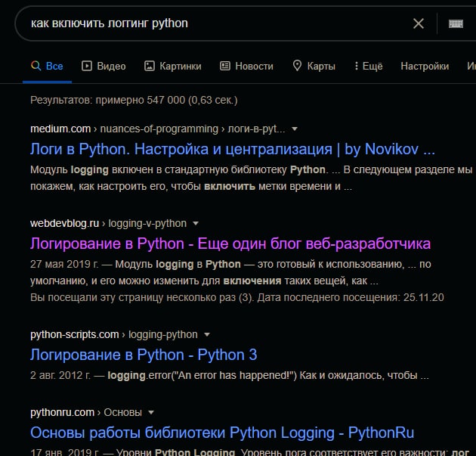Screen dimensions: 476x456
Task: Clear the search query with the X icon
Action: [x=419, y=23]
